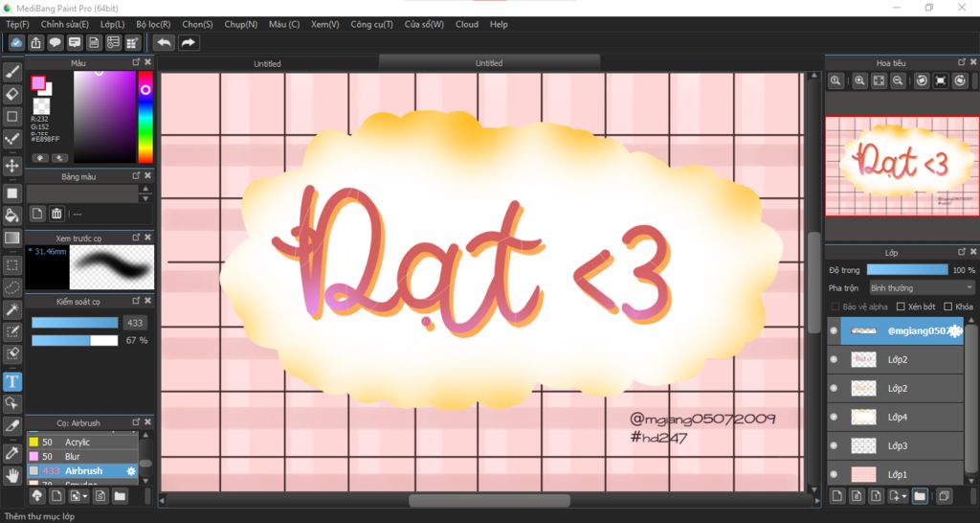The width and height of the screenshot is (980, 523).
Task: Toggle visibility of Lớp3 layer
Action: [x=834, y=446]
